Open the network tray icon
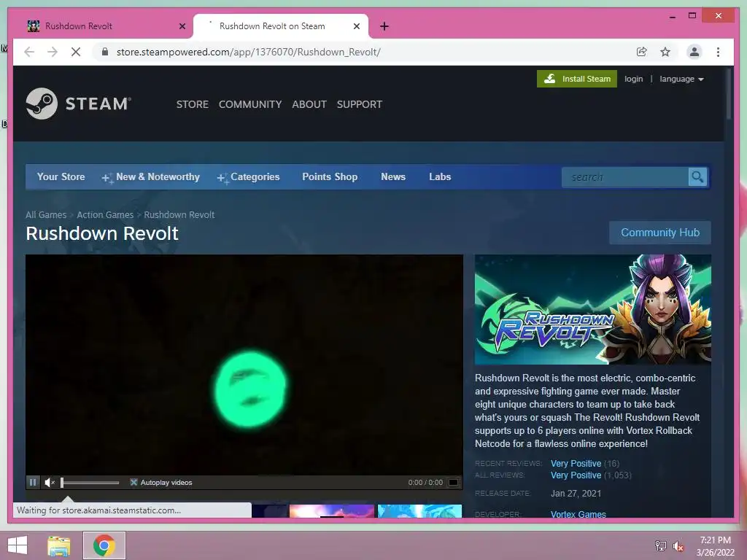Image resolution: width=747 pixels, height=560 pixels. click(660, 546)
